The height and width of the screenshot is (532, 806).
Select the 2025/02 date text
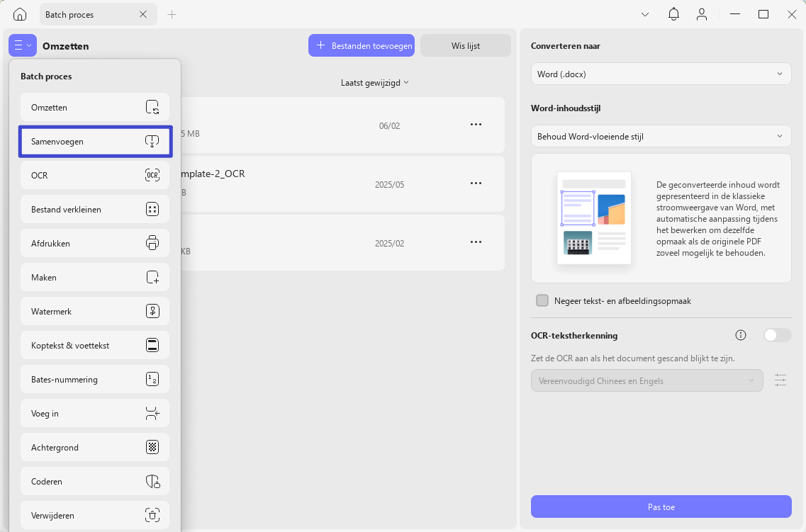(390, 244)
